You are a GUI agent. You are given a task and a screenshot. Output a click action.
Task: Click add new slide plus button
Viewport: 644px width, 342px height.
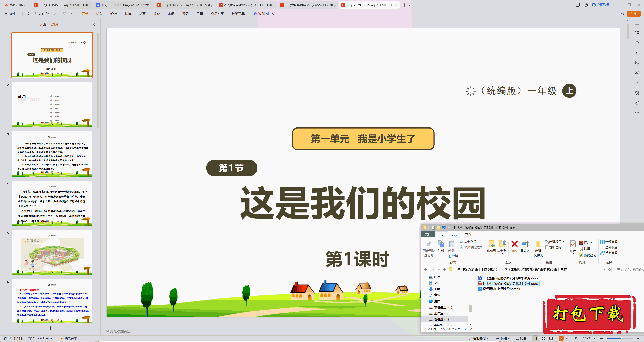click(50, 328)
